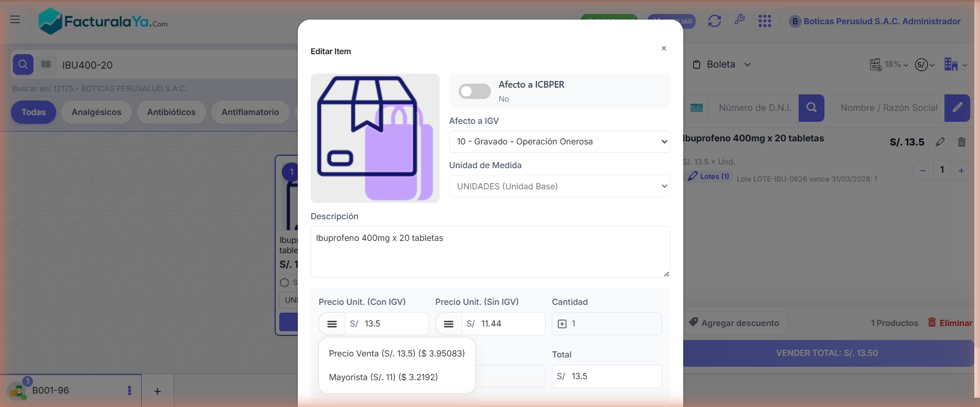
Task: Open the apps grid icon
Action: [765, 21]
